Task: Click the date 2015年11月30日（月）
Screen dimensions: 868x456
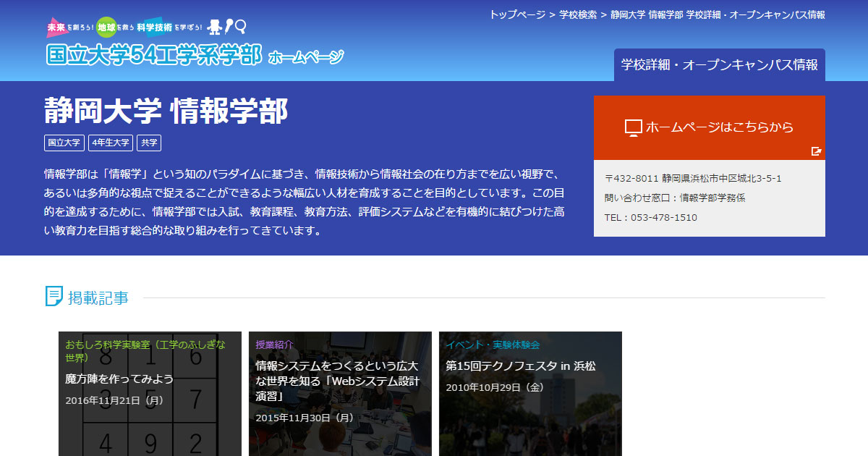Action: click(305, 418)
